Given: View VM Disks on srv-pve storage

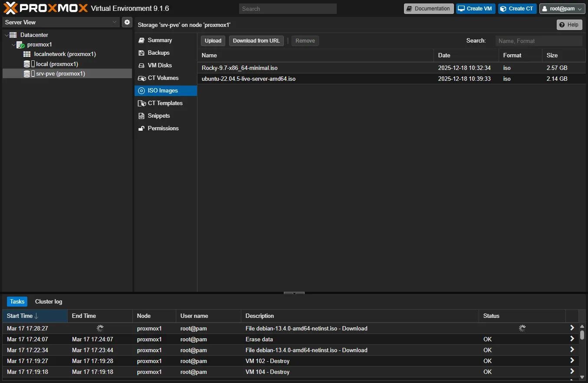Looking at the screenshot, I should [158, 65].
